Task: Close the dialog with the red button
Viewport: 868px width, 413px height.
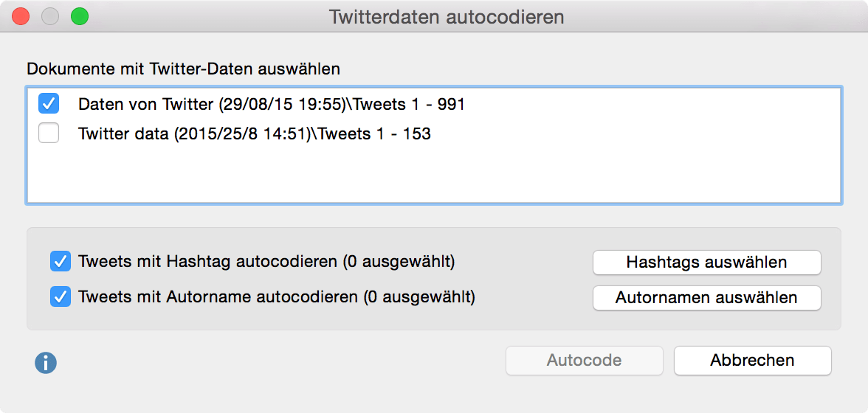Action: (x=21, y=16)
